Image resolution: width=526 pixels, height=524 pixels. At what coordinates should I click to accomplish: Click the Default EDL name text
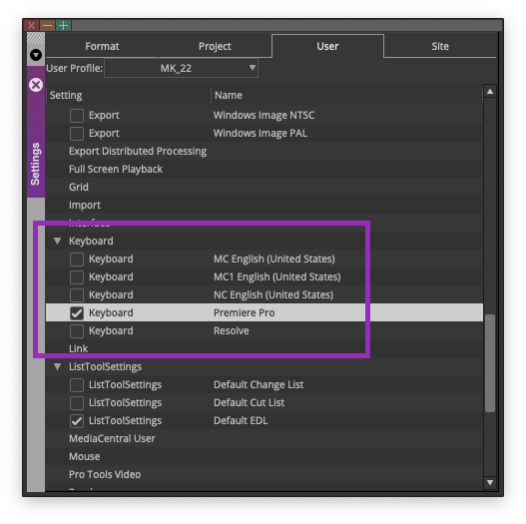(241, 421)
